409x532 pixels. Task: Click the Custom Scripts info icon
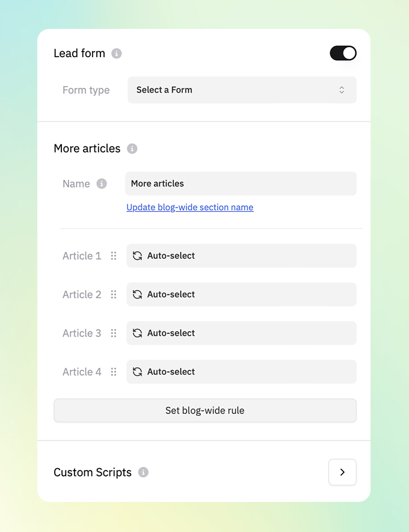pos(143,472)
